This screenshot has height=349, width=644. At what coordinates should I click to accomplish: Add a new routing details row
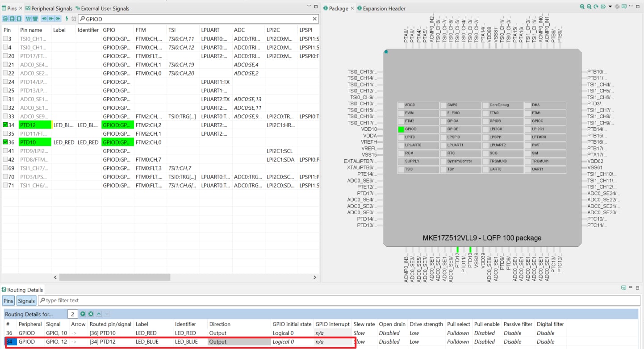[83, 314]
